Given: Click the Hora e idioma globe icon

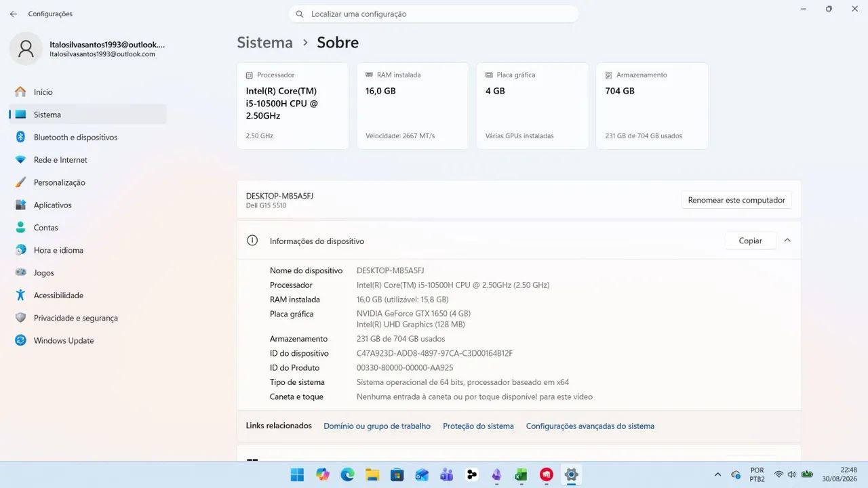Looking at the screenshot, I should [x=20, y=250].
